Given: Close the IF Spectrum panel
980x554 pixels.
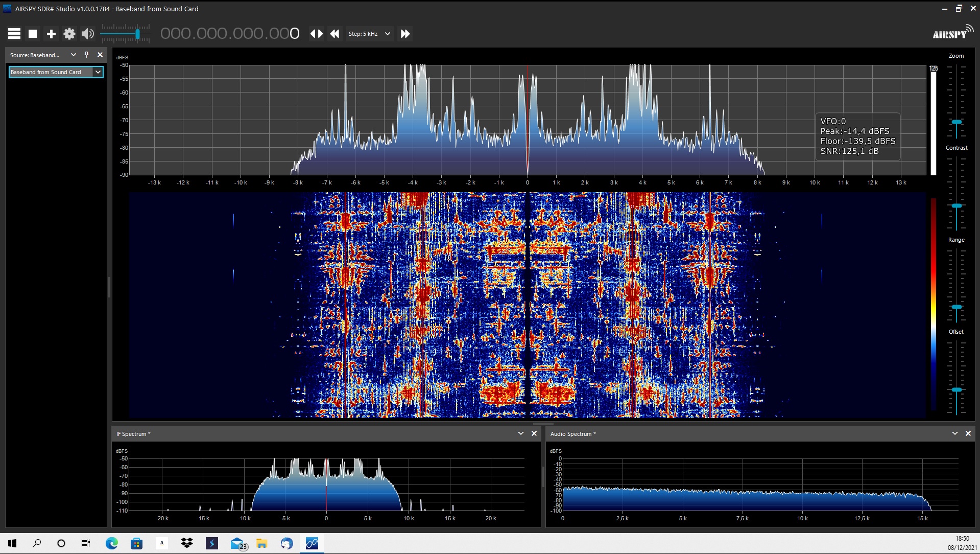Looking at the screenshot, I should click(x=534, y=433).
